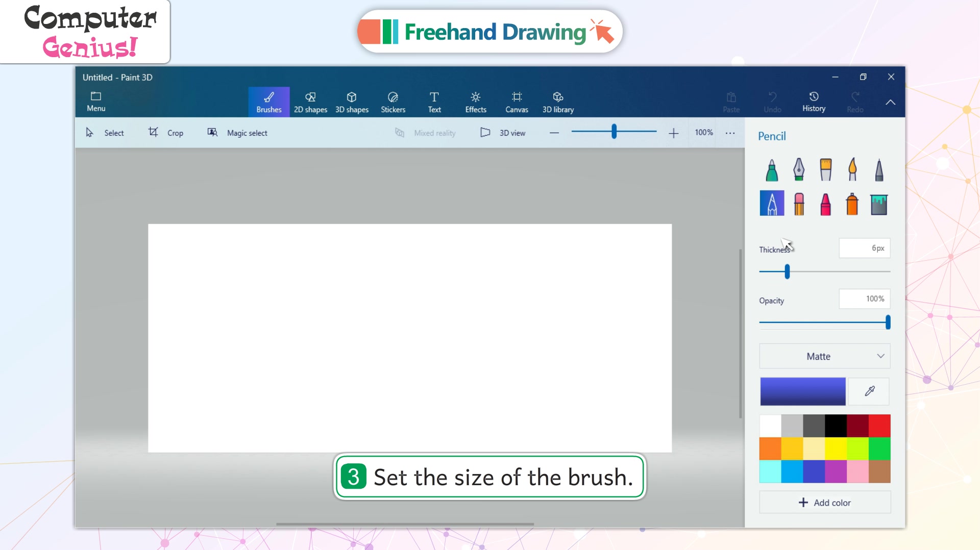This screenshot has width=980, height=550.
Task: Click the Thickness slider handle
Action: [x=787, y=271]
